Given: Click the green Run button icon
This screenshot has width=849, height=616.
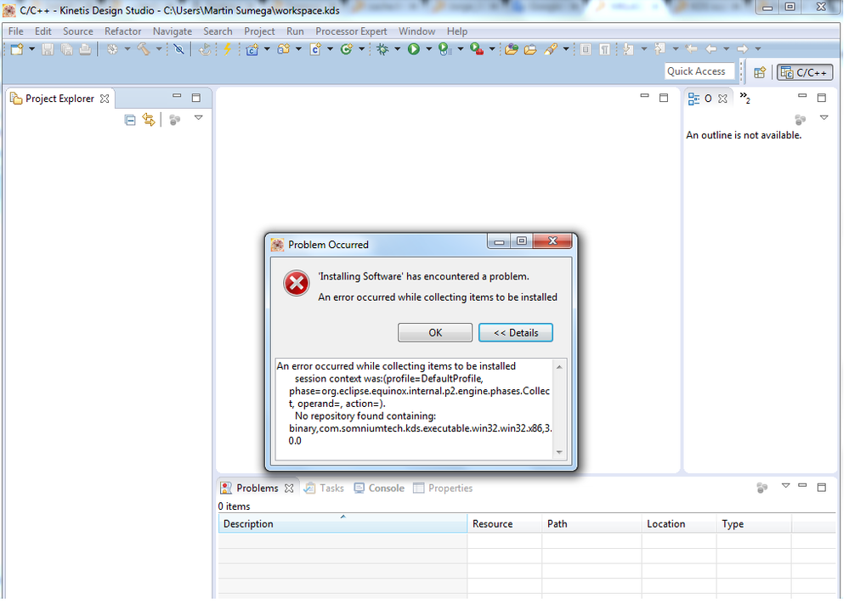Looking at the screenshot, I should [x=414, y=49].
